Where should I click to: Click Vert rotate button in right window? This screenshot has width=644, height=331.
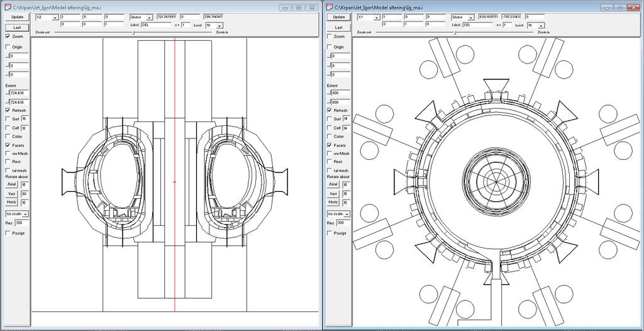pyautogui.click(x=333, y=193)
